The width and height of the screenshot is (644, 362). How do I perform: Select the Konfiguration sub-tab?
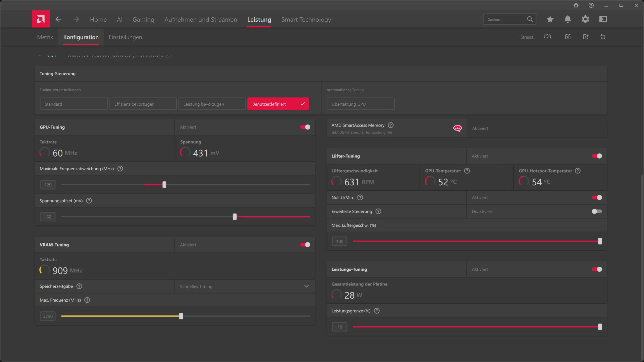point(81,37)
